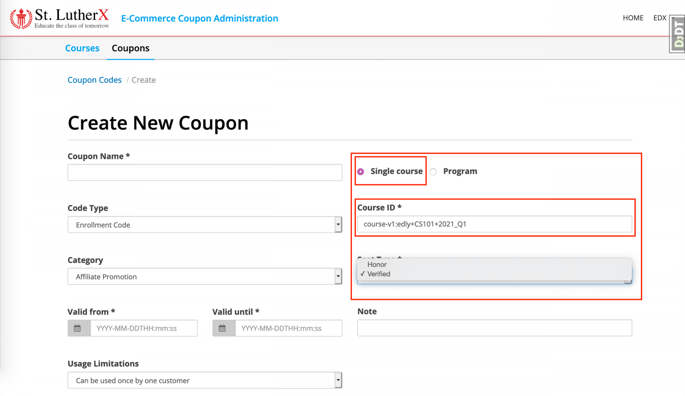Viewport: 685px width, 396px height.
Task: Open the Usage Limitations dropdown
Action: [204, 380]
